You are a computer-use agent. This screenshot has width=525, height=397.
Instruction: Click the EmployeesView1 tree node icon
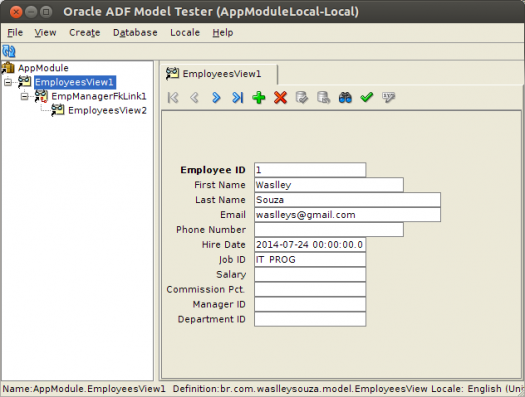[24, 82]
